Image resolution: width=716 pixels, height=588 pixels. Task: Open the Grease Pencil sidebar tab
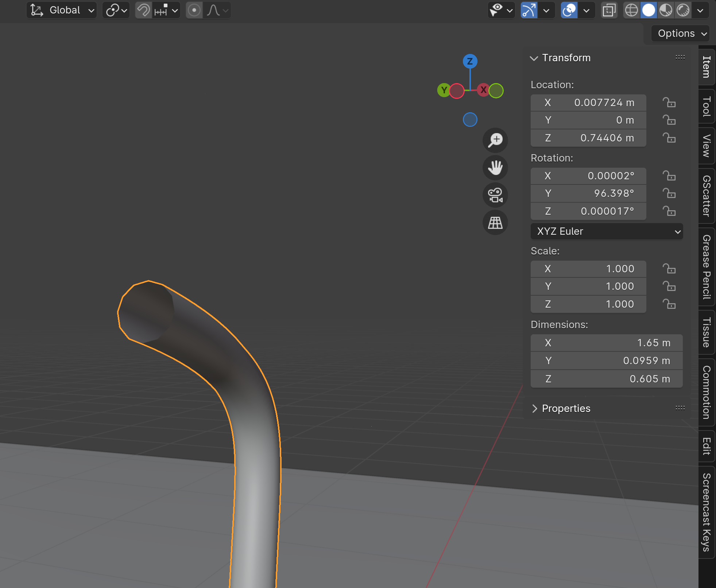tap(707, 267)
